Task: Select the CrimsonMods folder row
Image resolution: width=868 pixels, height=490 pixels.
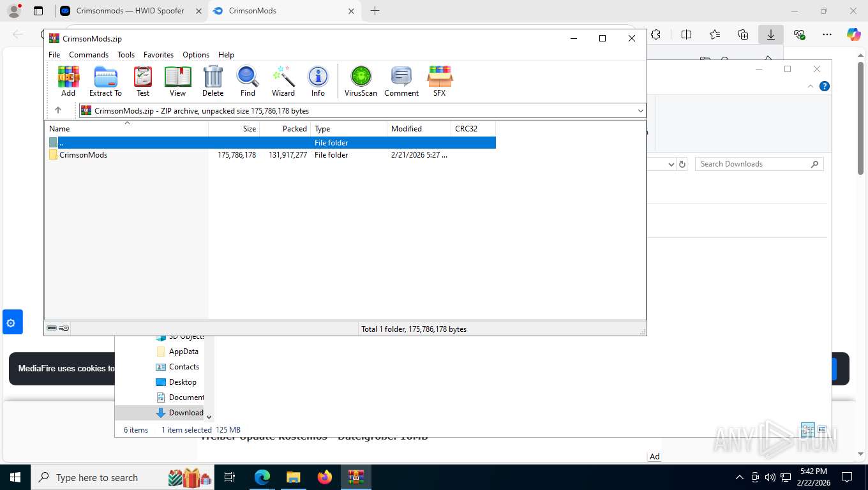Action: click(x=270, y=155)
